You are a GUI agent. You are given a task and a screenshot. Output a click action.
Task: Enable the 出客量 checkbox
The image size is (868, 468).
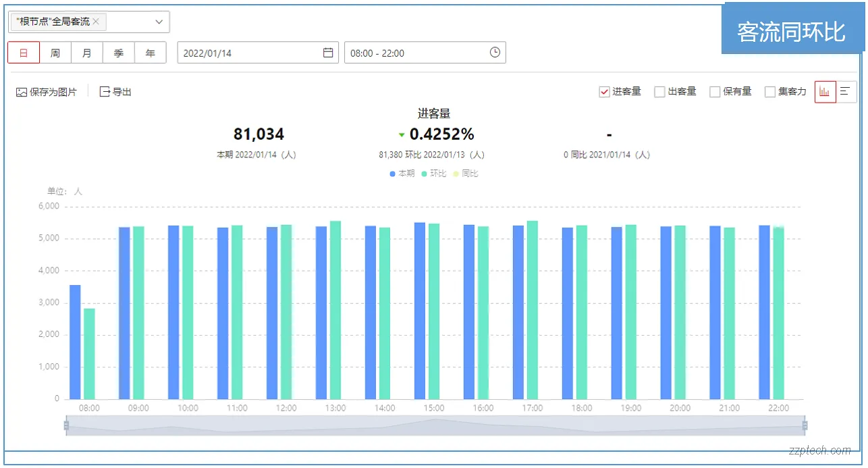click(x=659, y=91)
